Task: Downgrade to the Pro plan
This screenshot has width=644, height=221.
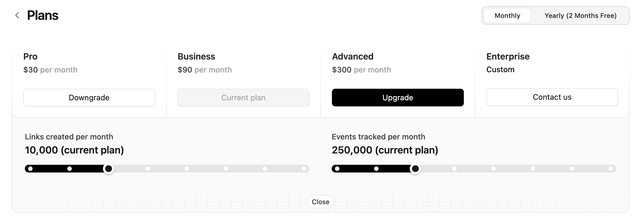Action: (89, 97)
